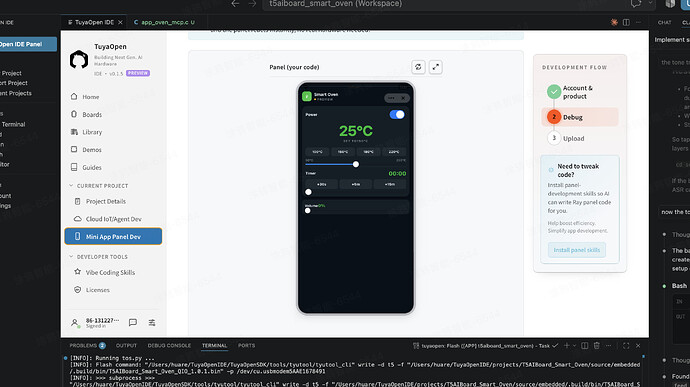Click the feedback chat bubble icon beside account
The width and height of the screenshot is (690, 387).
coord(132,323)
